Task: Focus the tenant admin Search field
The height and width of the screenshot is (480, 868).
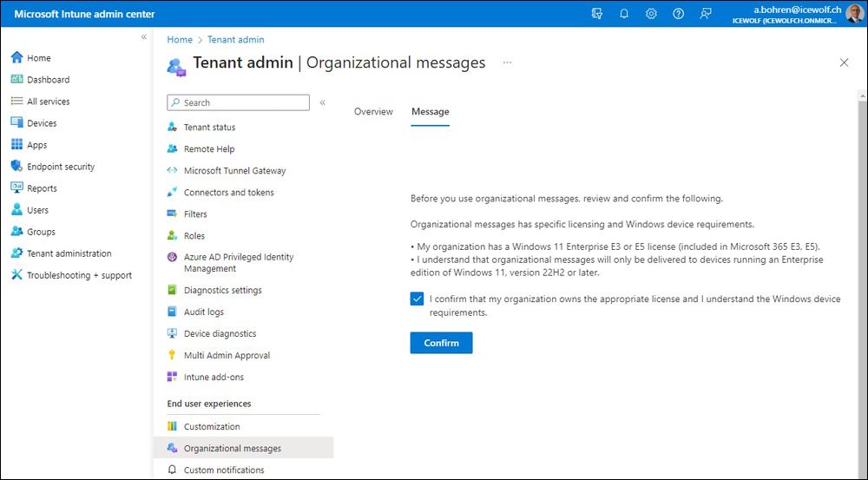Action: point(239,102)
